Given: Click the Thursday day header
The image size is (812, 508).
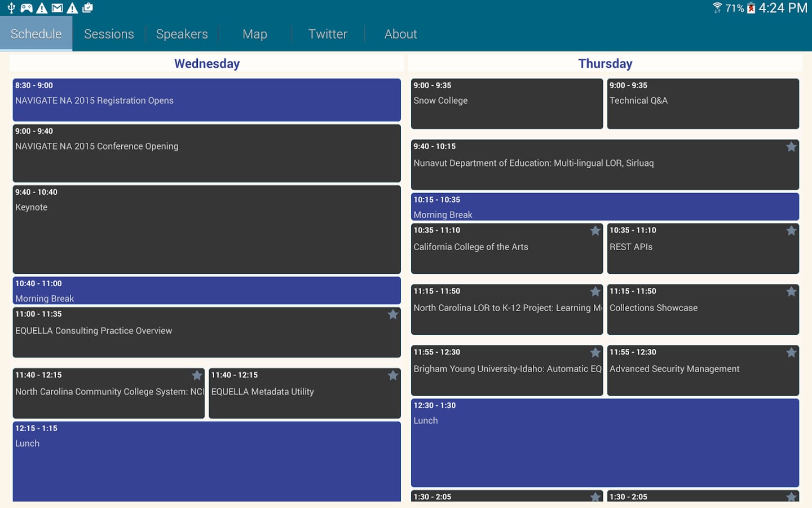Looking at the screenshot, I should click(x=605, y=63).
